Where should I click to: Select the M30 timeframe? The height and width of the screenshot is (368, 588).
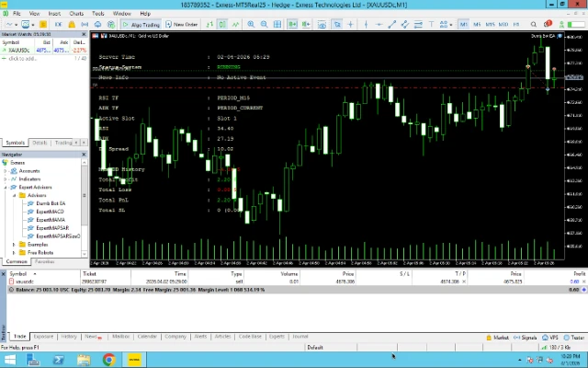[x=503, y=25]
